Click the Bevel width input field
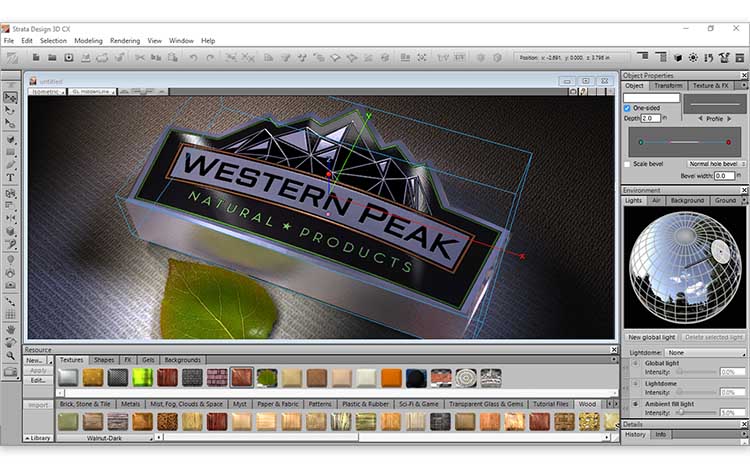The width and height of the screenshot is (750, 468). pyautogui.click(x=724, y=176)
